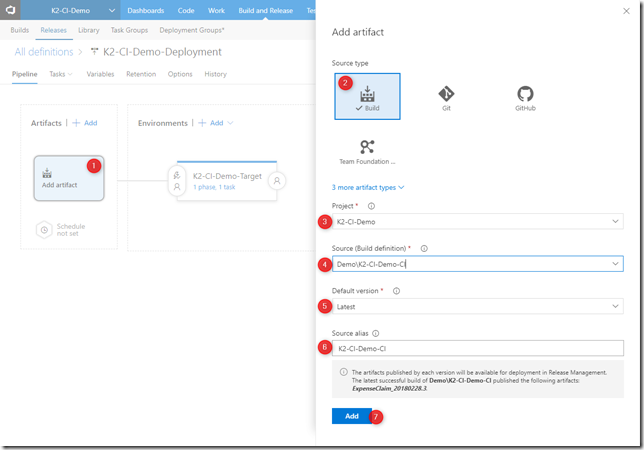Go to the Releases sub-tab
This screenshot has height=450, width=644.
pos(53,30)
